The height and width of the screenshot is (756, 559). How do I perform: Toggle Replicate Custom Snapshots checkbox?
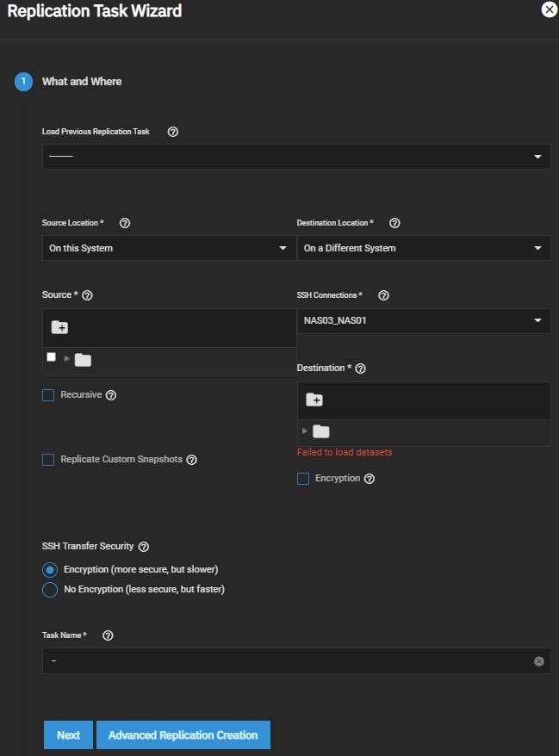pyautogui.click(x=48, y=460)
